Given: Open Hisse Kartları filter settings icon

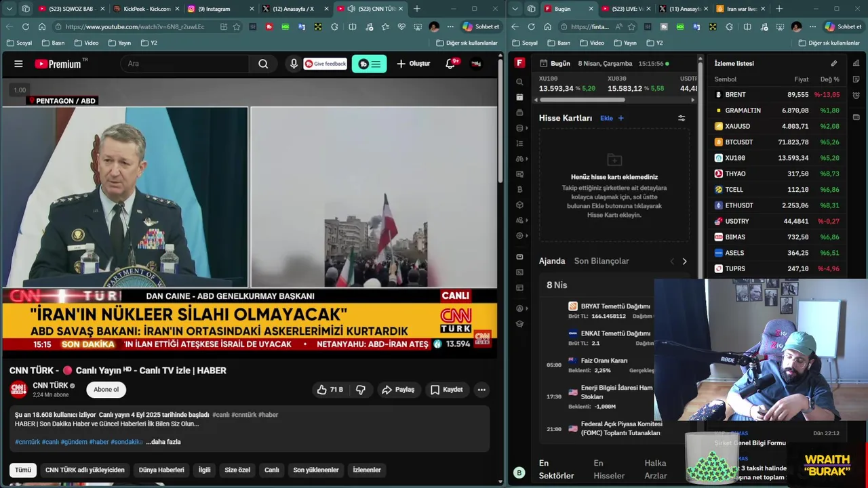Looking at the screenshot, I should point(682,118).
